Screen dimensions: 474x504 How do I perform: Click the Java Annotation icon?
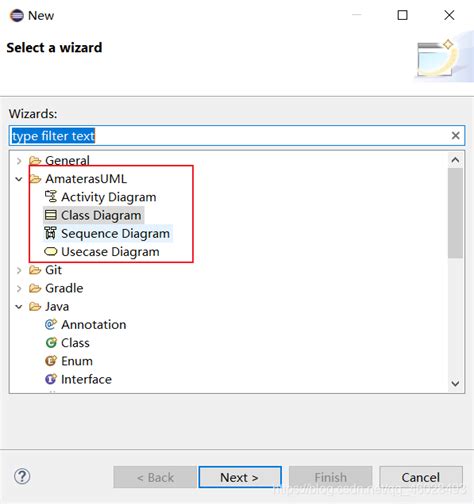click(x=51, y=324)
